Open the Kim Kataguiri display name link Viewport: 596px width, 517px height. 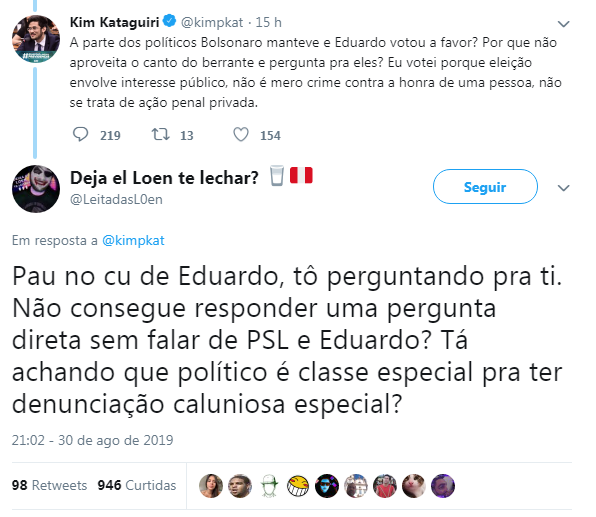click(114, 22)
